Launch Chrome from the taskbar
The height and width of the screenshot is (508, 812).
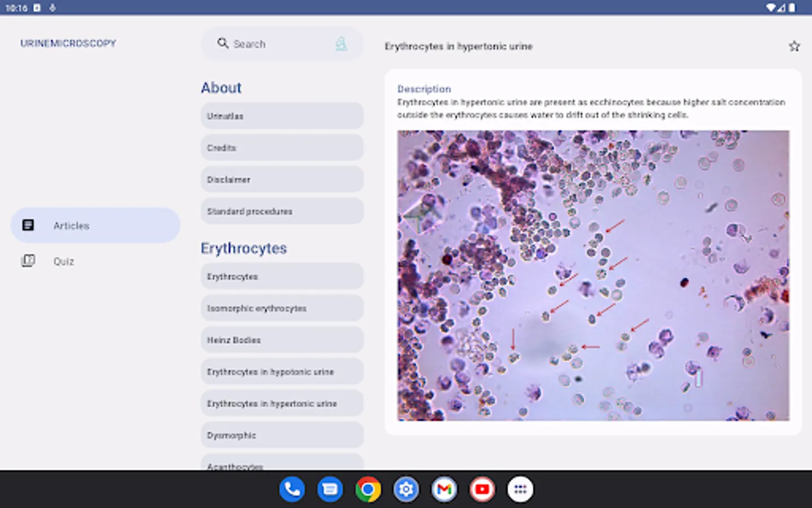tap(368, 489)
